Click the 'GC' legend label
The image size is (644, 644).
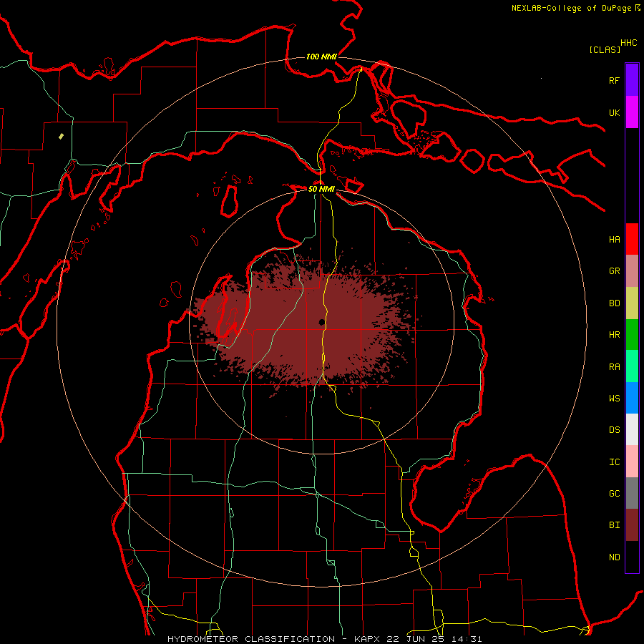(x=614, y=494)
